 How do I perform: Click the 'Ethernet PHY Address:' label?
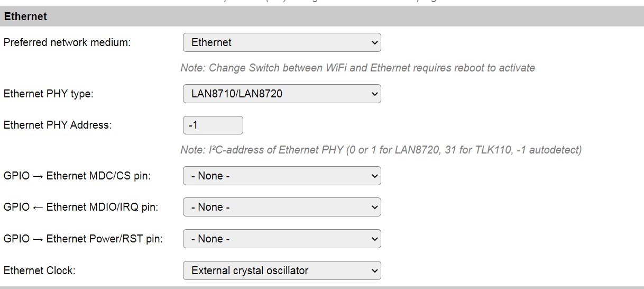tap(58, 125)
